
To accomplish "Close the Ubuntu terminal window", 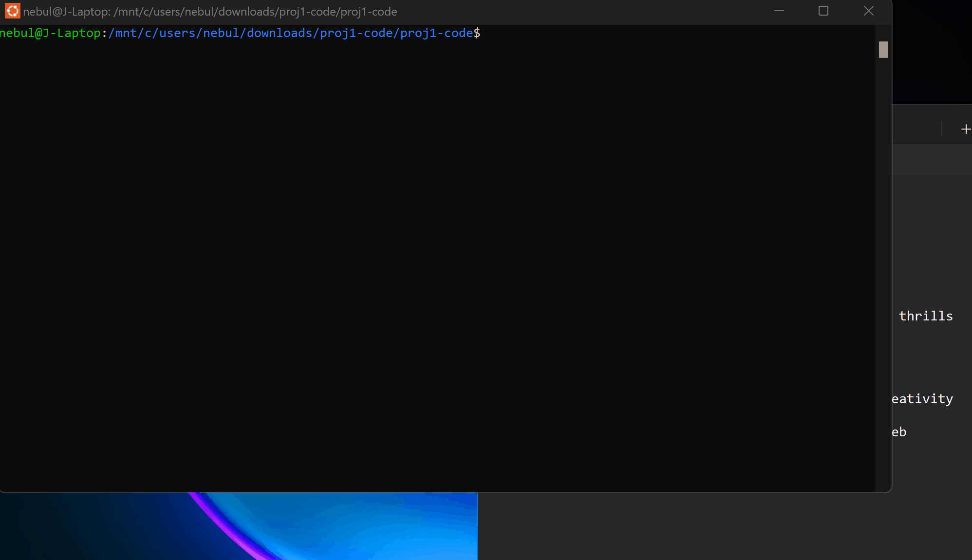I will tap(868, 11).
